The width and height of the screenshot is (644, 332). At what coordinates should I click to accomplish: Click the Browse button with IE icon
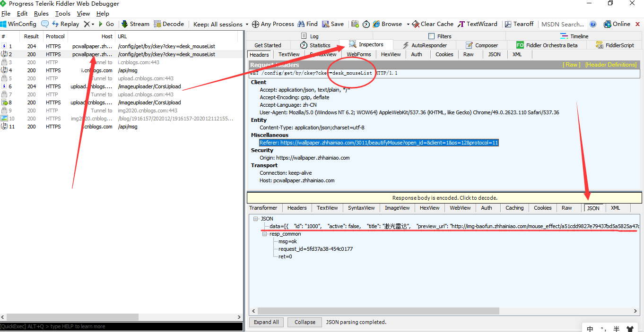pyautogui.click(x=387, y=24)
